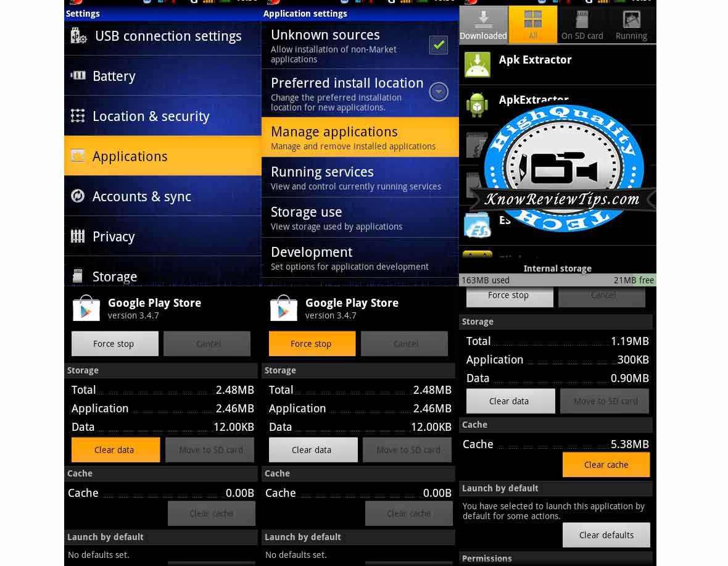Open the Storage use entry

(x=360, y=218)
